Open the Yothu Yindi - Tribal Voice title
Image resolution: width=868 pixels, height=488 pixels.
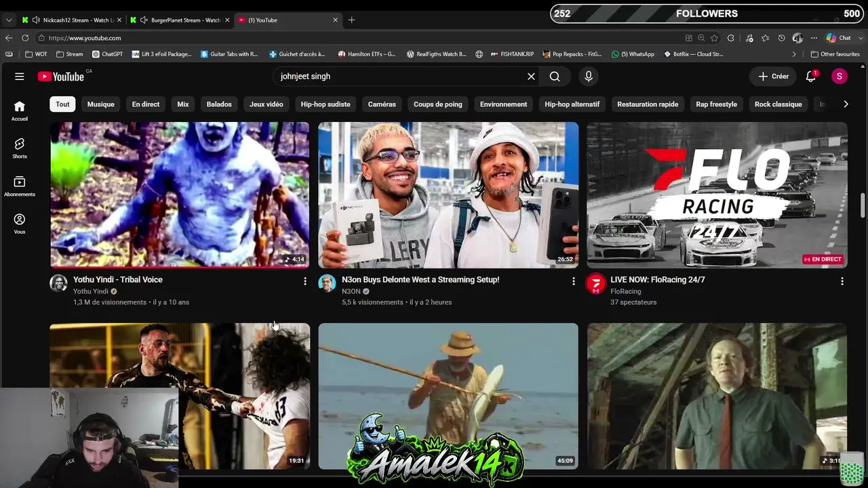[x=118, y=279]
